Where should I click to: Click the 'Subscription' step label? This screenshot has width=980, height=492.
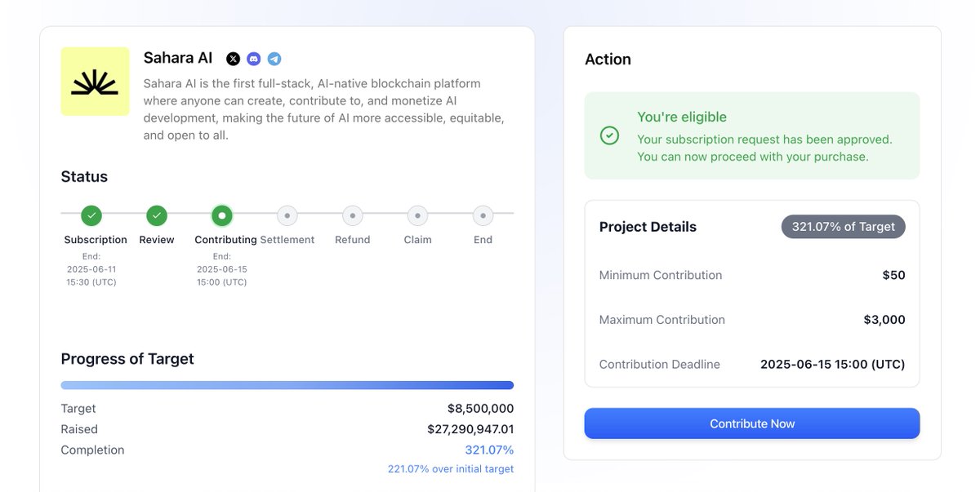click(96, 240)
